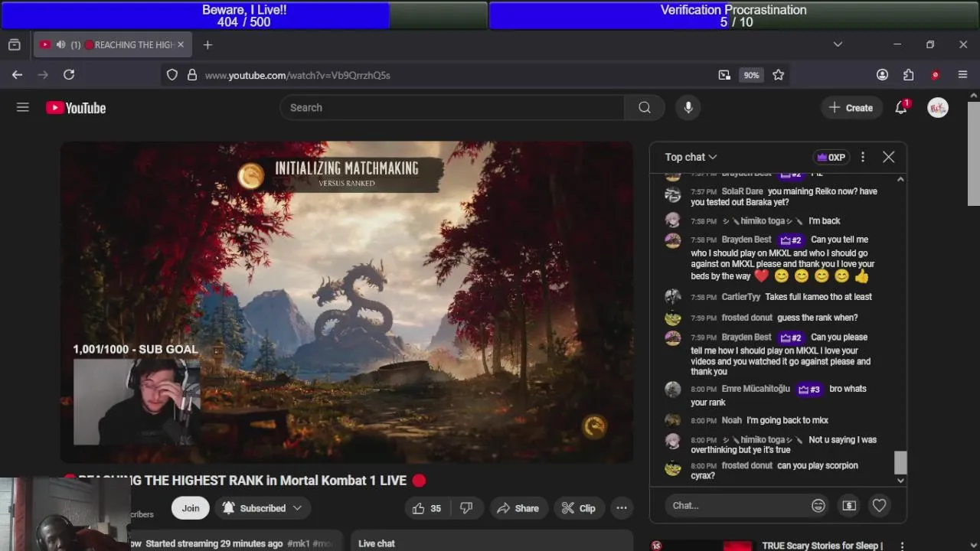Close the YouTube browser tab
This screenshot has height=551, width=980.
(x=181, y=45)
